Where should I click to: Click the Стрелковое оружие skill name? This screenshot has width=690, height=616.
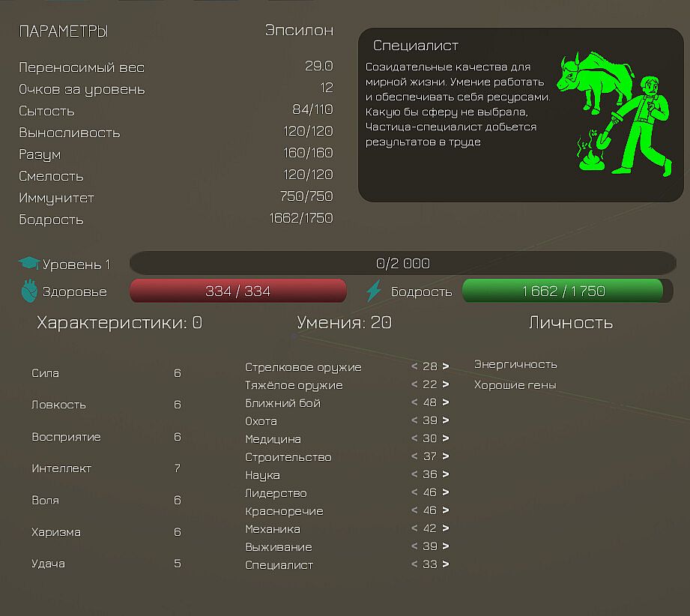(303, 367)
